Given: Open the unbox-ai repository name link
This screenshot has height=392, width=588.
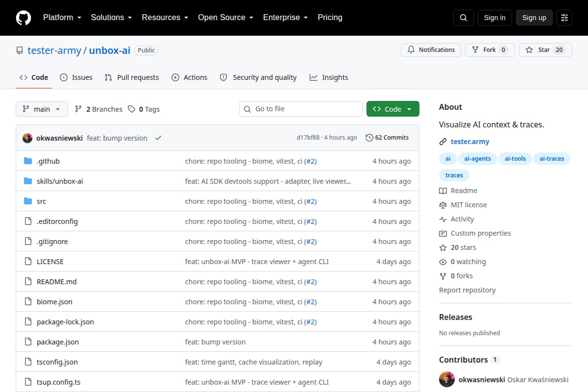Looking at the screenshot, I should (x=110, y=50).
